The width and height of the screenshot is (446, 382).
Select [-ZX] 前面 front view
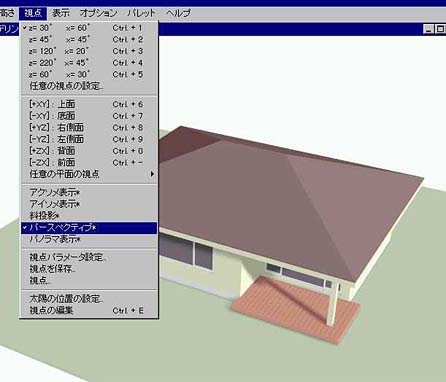pos(89,162)
